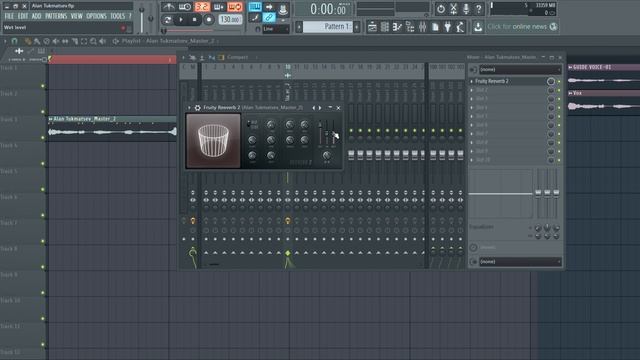Toggle pattern/song mode button
Screen dimensions: 640x360
(167, 19)
